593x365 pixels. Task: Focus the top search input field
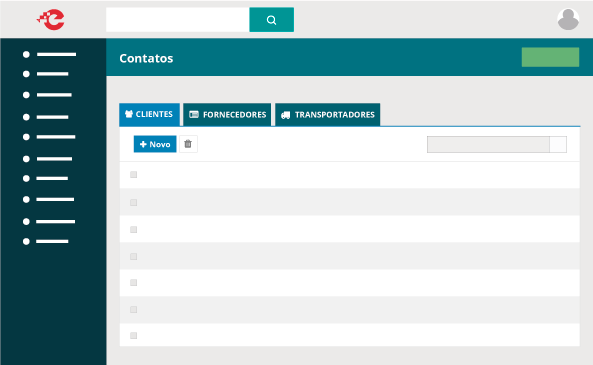178,20
